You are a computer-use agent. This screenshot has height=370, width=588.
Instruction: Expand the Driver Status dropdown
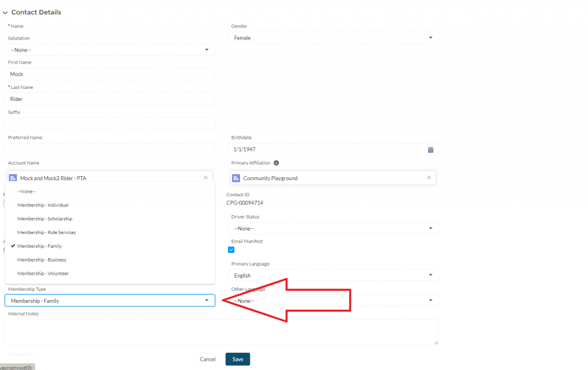334,228
